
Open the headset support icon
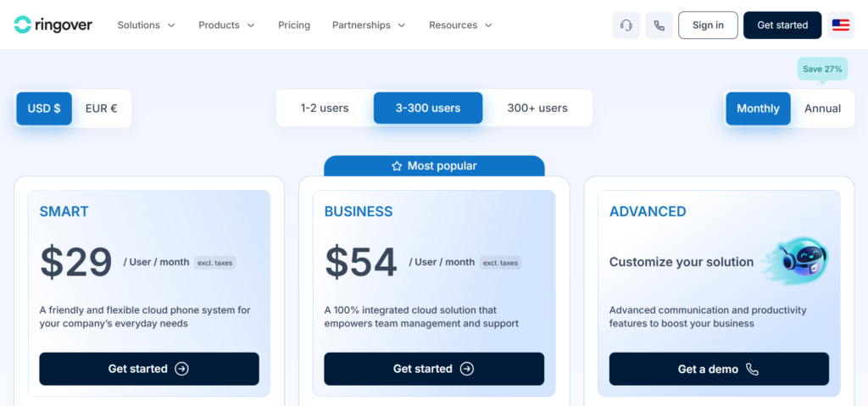[x=626, y=25]
